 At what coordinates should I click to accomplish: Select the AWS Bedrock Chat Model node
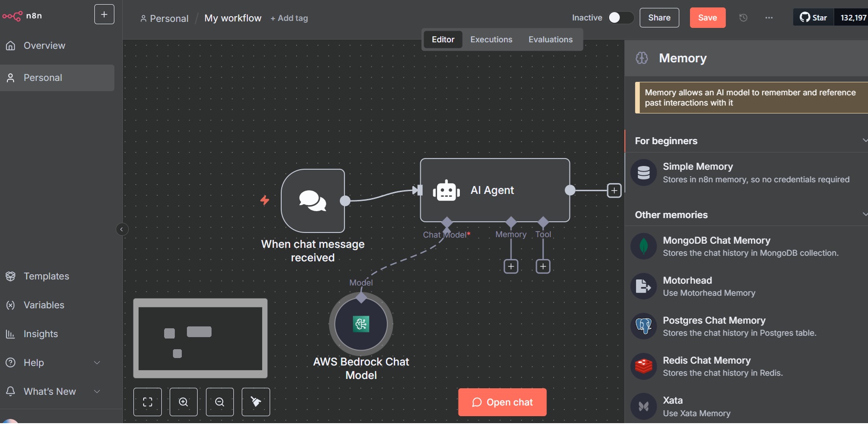click(361, 324)
